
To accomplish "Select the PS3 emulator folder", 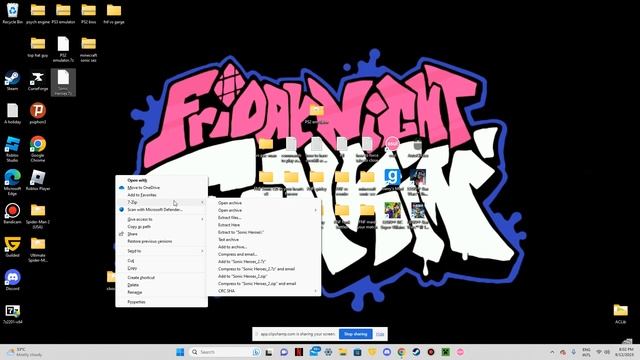I will tap(63, 13).
